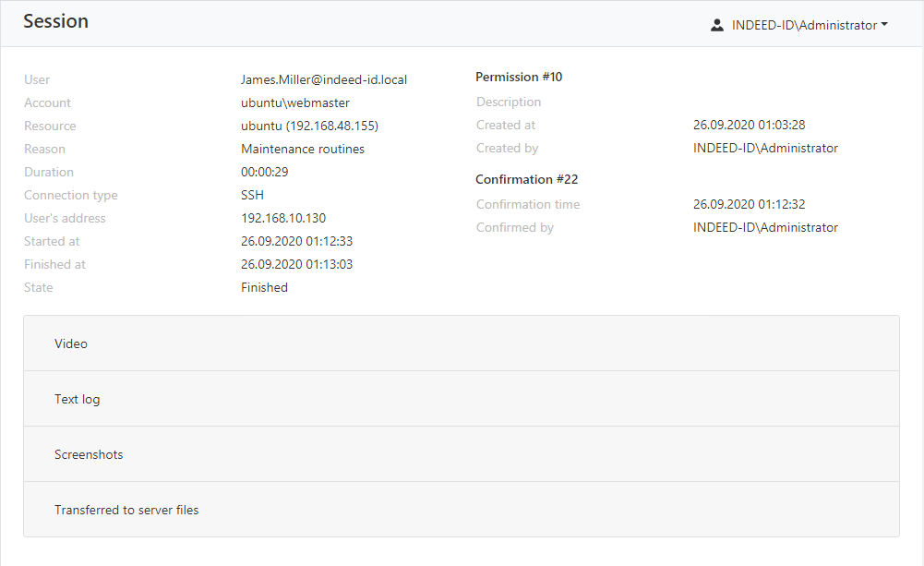Open the INDEED-ID\Administrator account menu
This screenshot has height=566, width=924.
803,25
